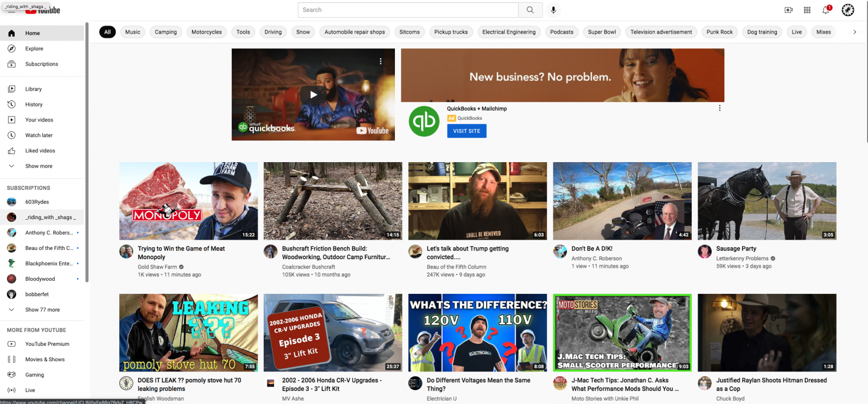Open the QuickBooks ad three-dot options menu

[719, 108]
